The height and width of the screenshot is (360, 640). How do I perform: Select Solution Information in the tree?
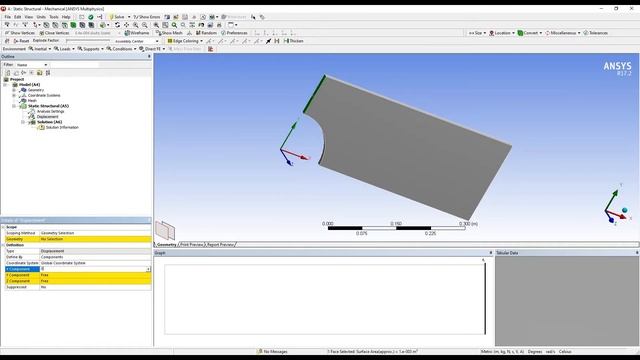pyautogui.click(x=62, y=127)
